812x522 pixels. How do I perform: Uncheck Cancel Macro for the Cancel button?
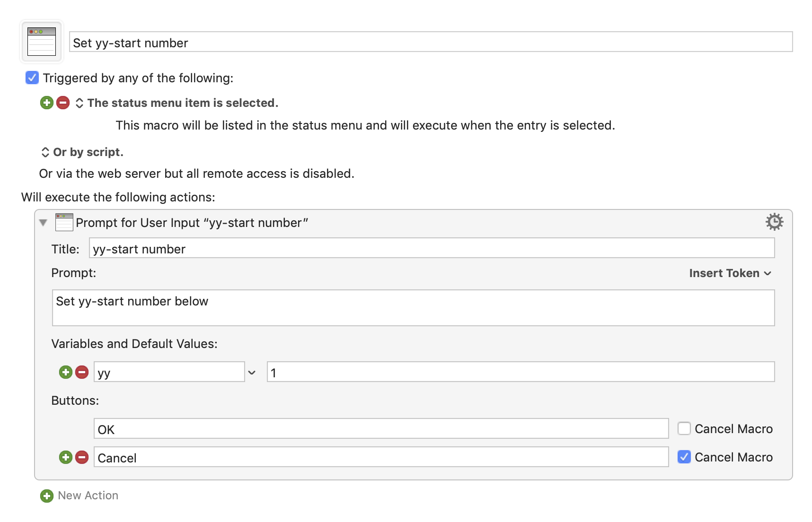click(x=684, y=457)
